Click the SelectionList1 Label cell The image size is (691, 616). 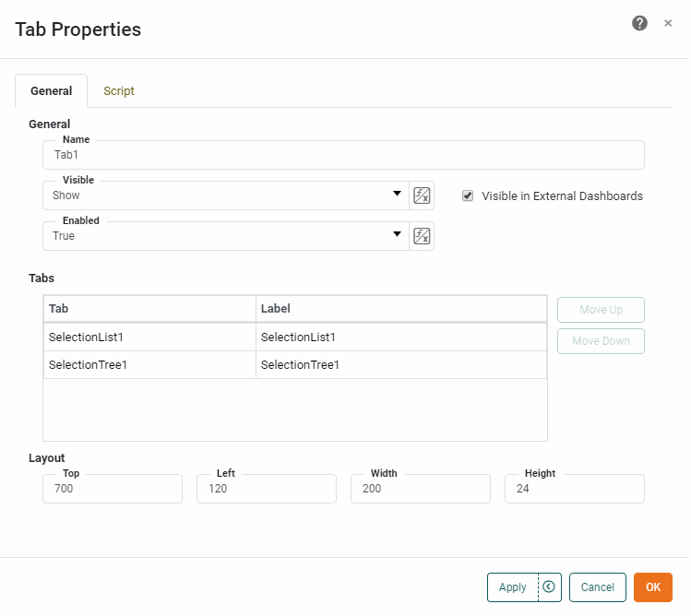click(x=401, y=338)
